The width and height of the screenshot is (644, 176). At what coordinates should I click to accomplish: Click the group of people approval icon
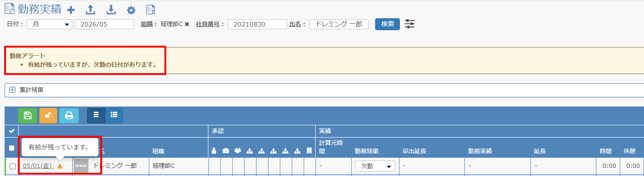click(x=238, y=150)
